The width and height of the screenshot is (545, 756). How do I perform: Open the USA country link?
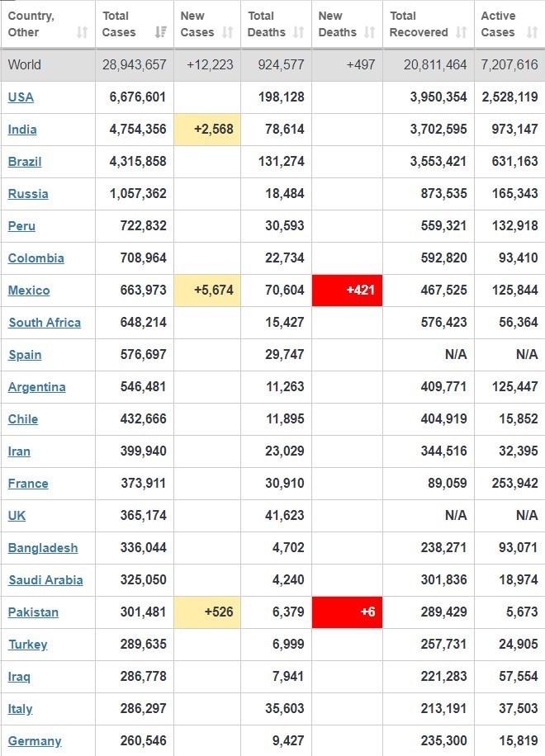coord(21,97)
